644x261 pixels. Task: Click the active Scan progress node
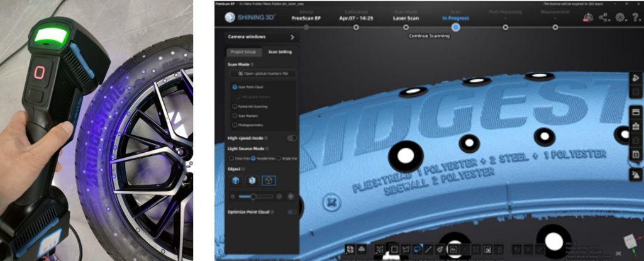click(455, 28)
